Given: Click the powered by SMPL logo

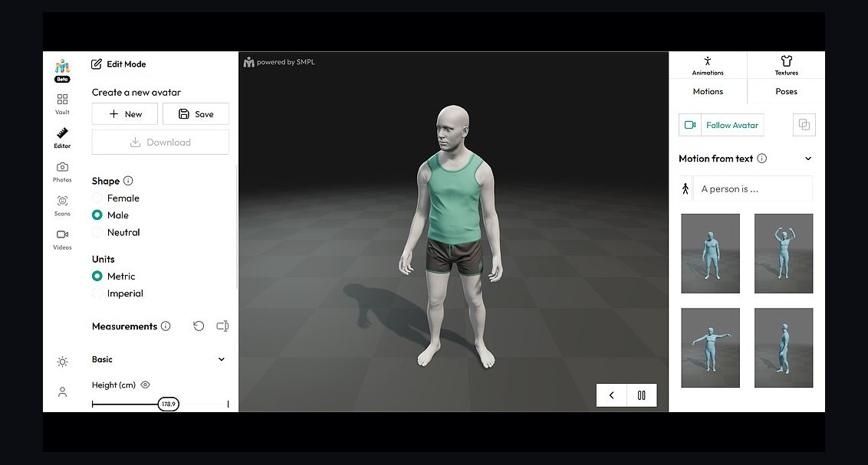Looking at the screenshot, I should (x=279, y=62).
